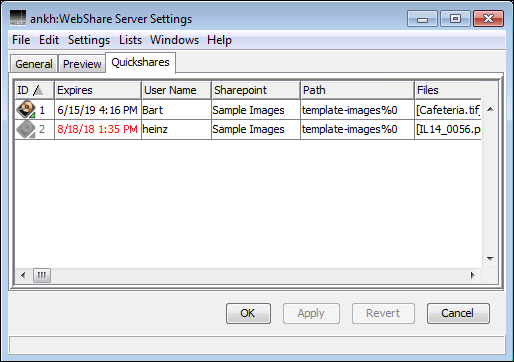514x362 pixels.
Task: Click the vertical scrollbar down arrow
Action: (490, 258)
